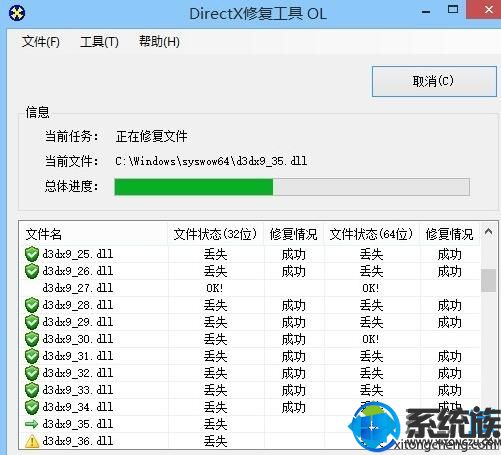This screenshot has width=501, height=455.
Task: Click the green shield next to d3dx9_29.dll
Action: 32,322
